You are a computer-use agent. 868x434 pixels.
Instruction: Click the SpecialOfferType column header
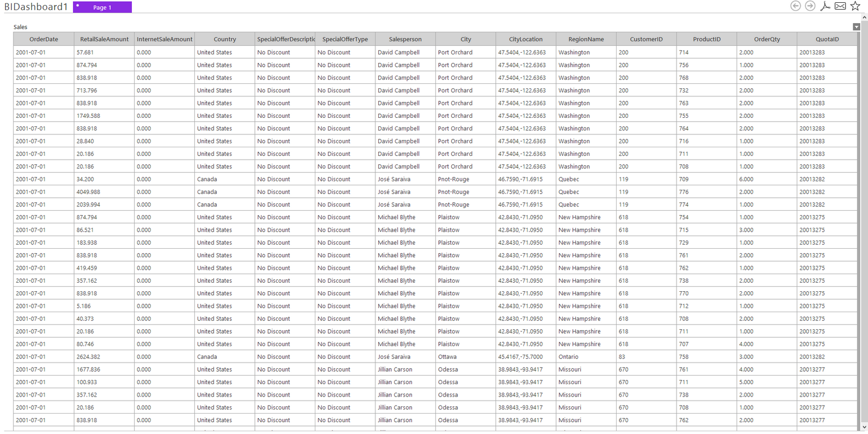pyautogui.click(x=345, y=39)
